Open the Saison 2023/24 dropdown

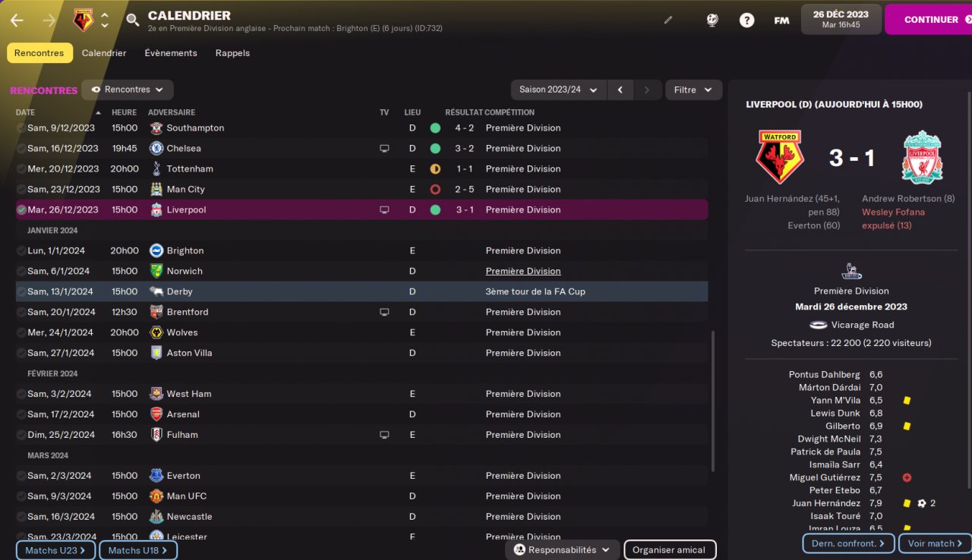[558, 90]
